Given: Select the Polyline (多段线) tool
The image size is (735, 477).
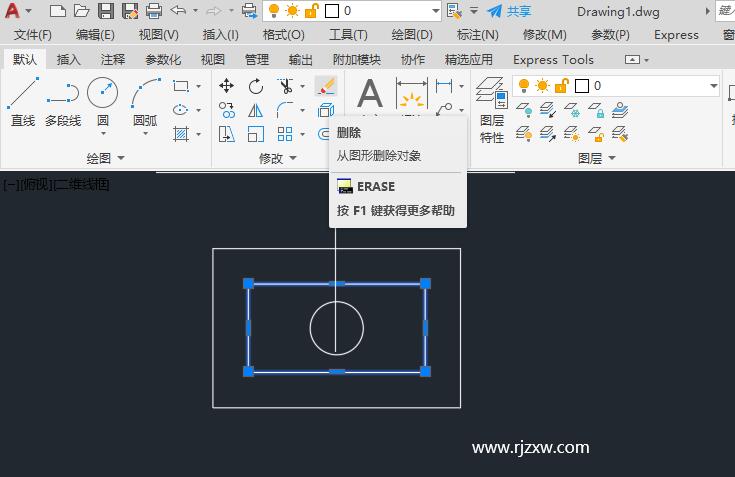Looking at the screenshot, I should pos(63,103).
